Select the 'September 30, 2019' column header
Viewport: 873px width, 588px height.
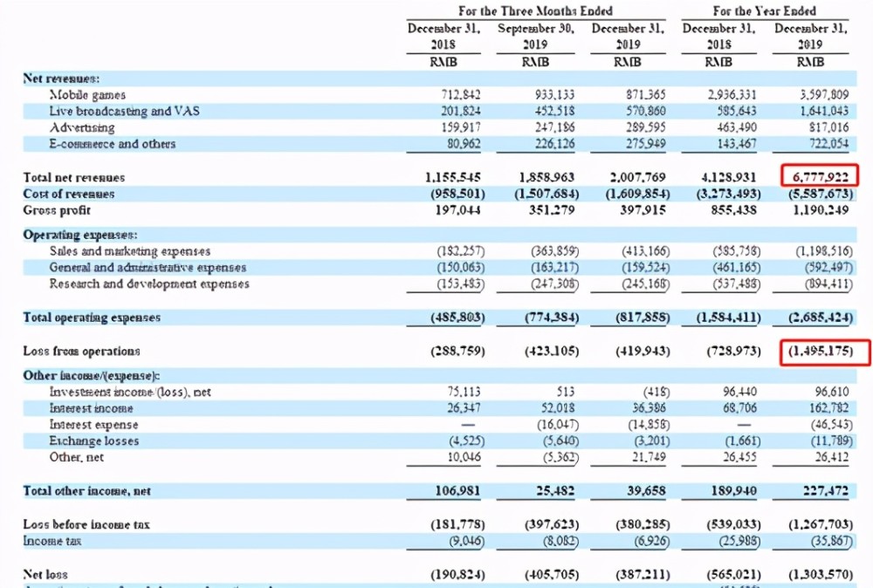point(536,36)
